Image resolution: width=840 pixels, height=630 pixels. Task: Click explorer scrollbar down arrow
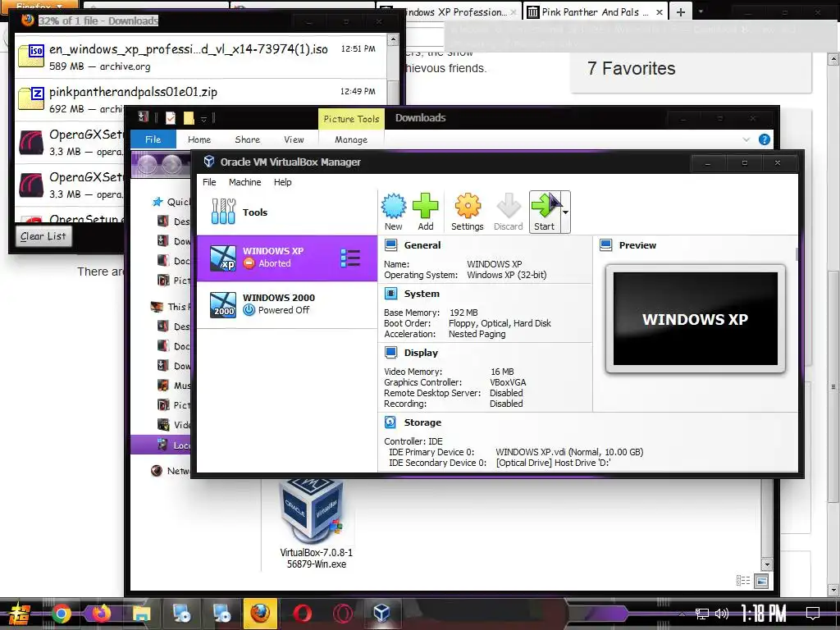(x=767, y=564)
